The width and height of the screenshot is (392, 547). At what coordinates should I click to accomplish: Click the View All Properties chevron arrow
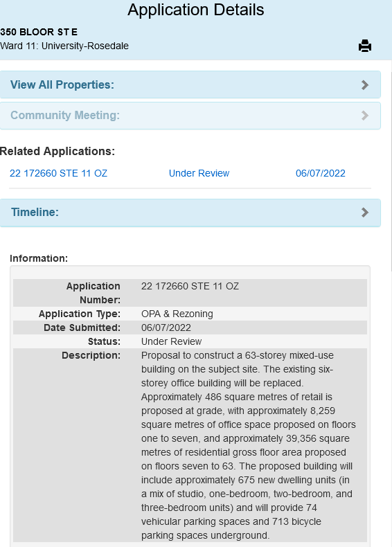365,85
